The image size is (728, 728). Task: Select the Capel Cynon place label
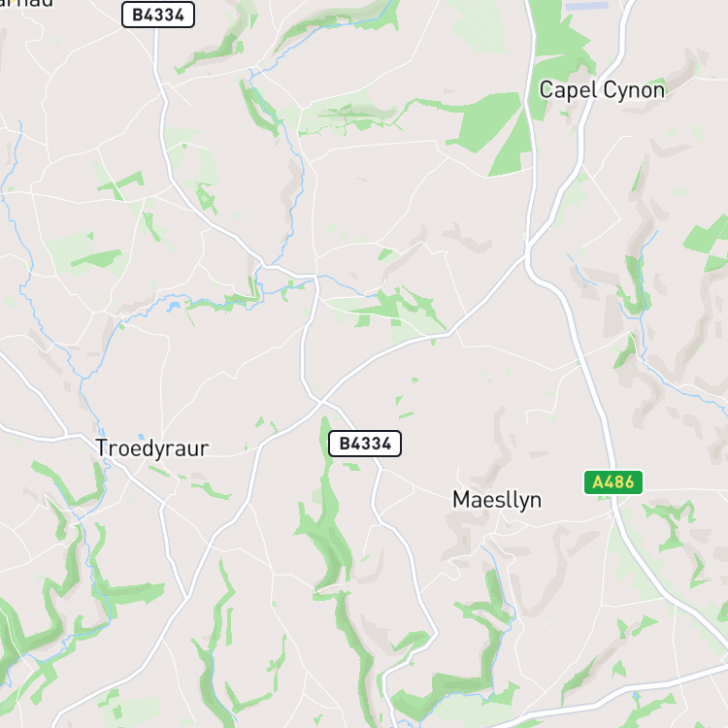pos(602,90)
